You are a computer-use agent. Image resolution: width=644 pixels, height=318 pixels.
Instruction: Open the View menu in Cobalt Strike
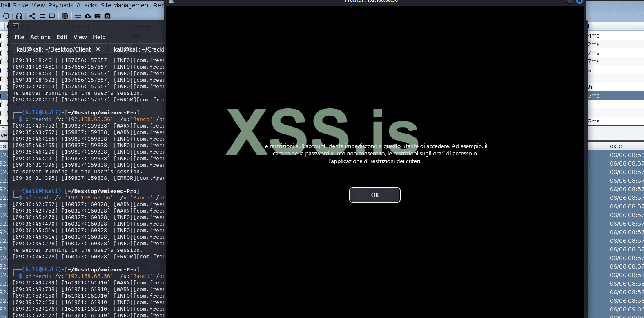(x=38, y=5)
